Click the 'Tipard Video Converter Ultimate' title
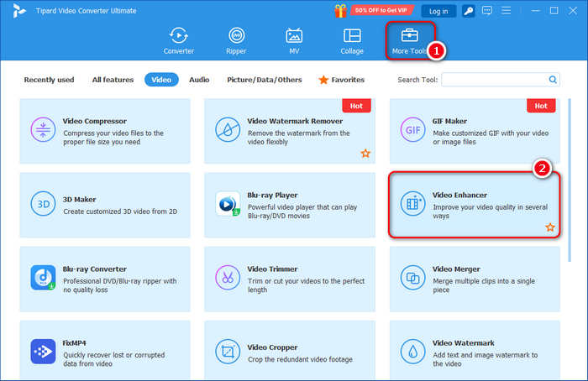588x381 pixels. pos(87,11)
